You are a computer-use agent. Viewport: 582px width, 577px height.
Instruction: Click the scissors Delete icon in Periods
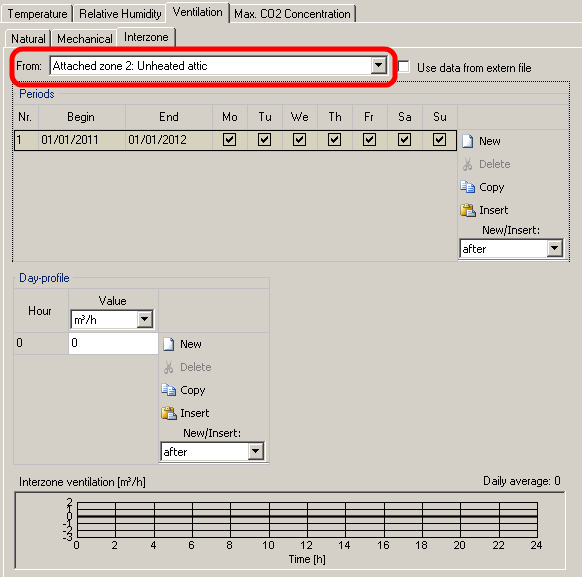pos(468,164)
